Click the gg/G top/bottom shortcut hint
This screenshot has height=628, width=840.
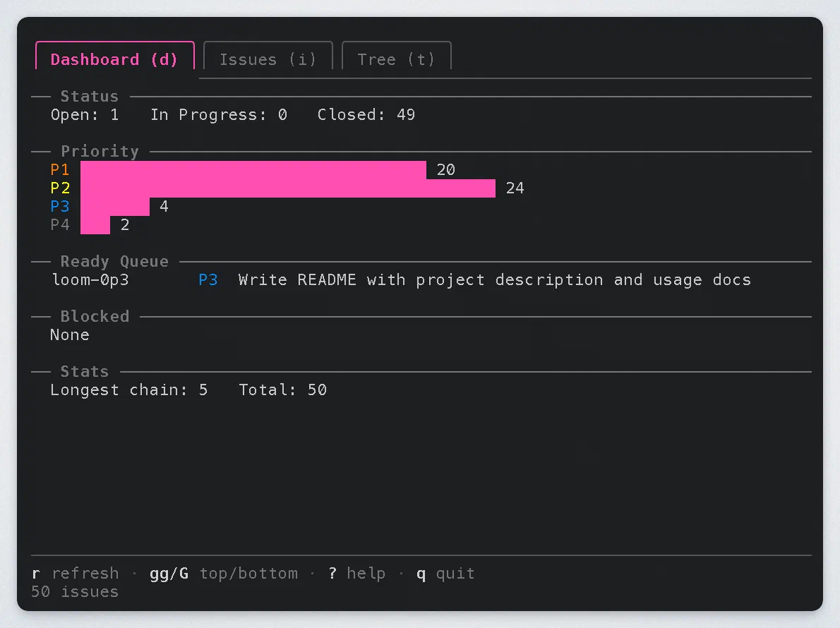tap(223, 574)
